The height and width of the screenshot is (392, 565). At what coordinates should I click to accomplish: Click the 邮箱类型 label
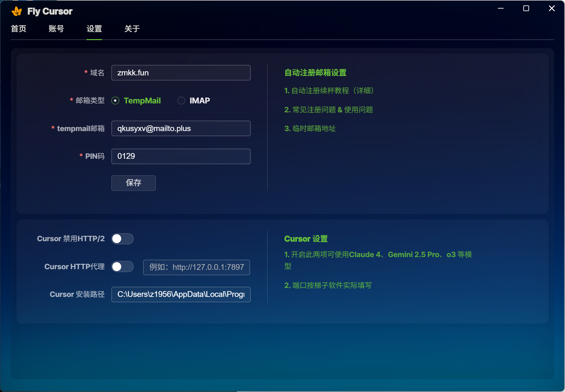(x=90, y=101)
